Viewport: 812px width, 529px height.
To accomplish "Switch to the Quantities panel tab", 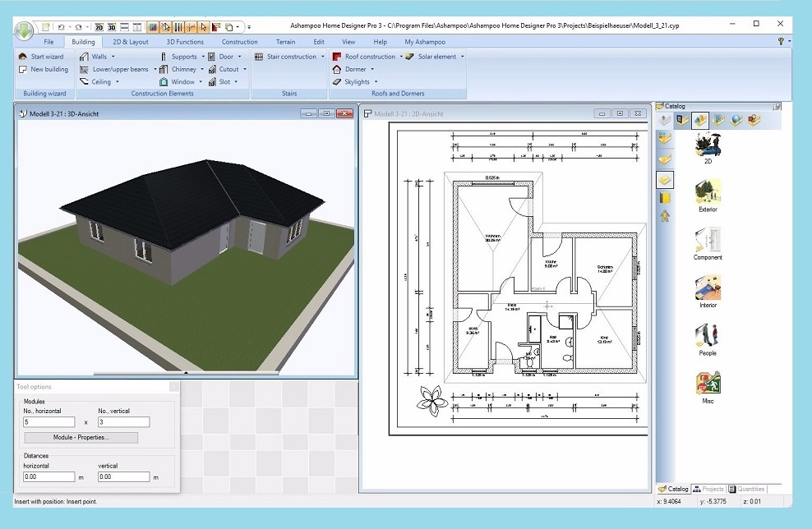I will [x=746, y=489].
